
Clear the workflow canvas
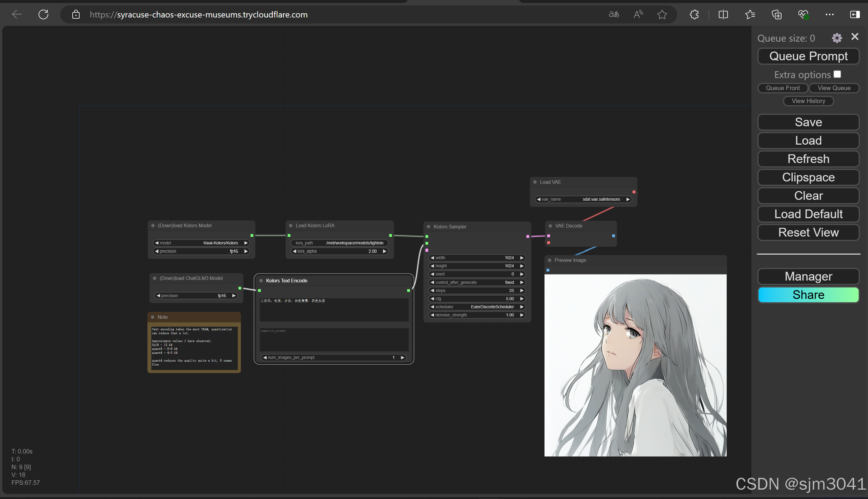[x=808, y=196]
